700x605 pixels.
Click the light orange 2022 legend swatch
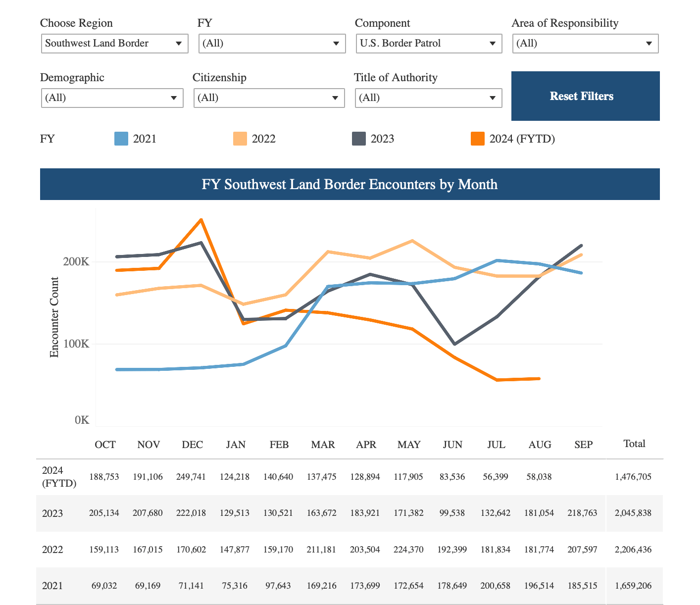coord(240,139)
